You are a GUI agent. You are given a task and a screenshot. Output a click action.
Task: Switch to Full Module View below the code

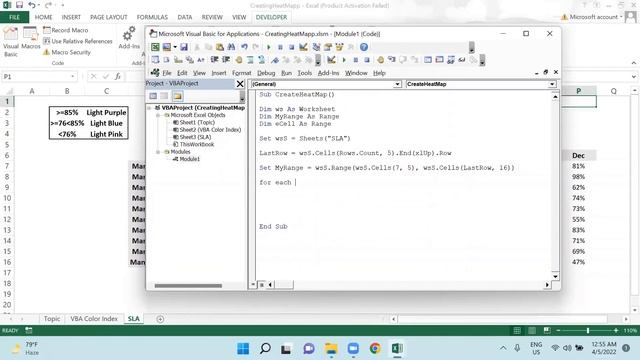click(262, 284)
